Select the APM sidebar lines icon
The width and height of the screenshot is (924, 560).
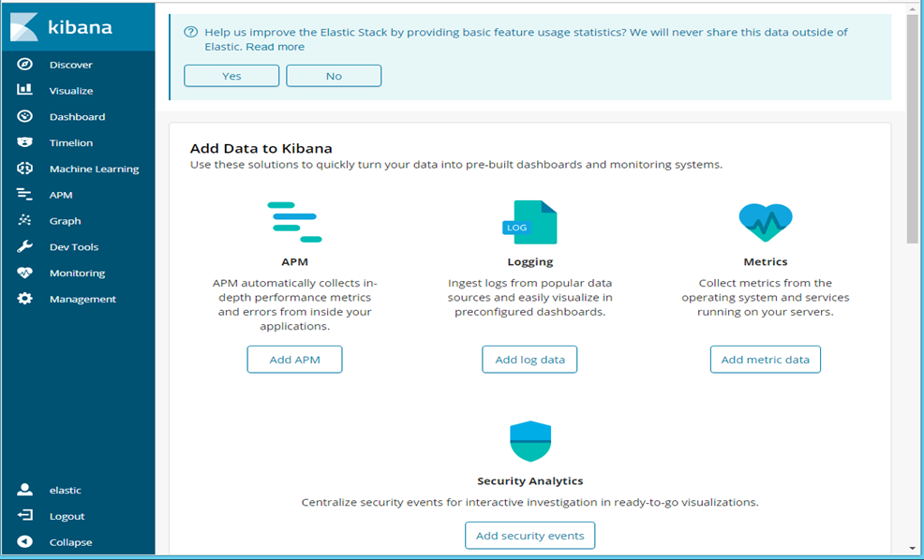(24, 195)
